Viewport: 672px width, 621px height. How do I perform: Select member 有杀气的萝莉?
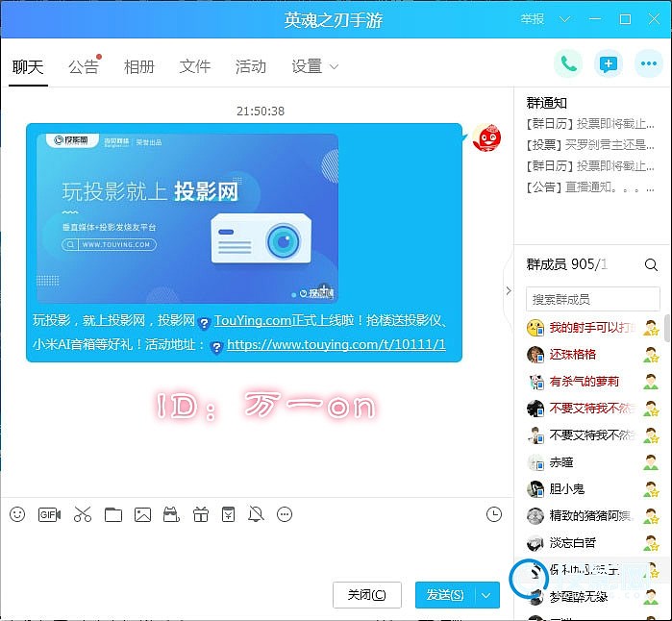(x=593, y=382)
